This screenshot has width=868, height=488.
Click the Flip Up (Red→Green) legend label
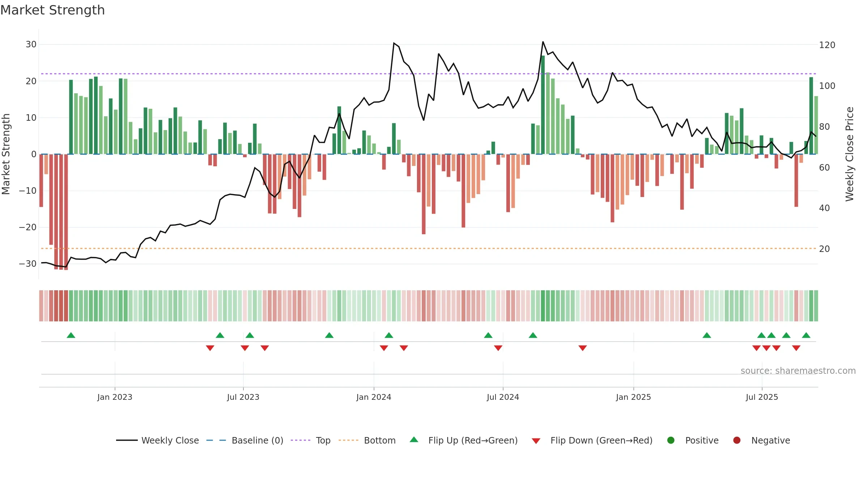473,440
